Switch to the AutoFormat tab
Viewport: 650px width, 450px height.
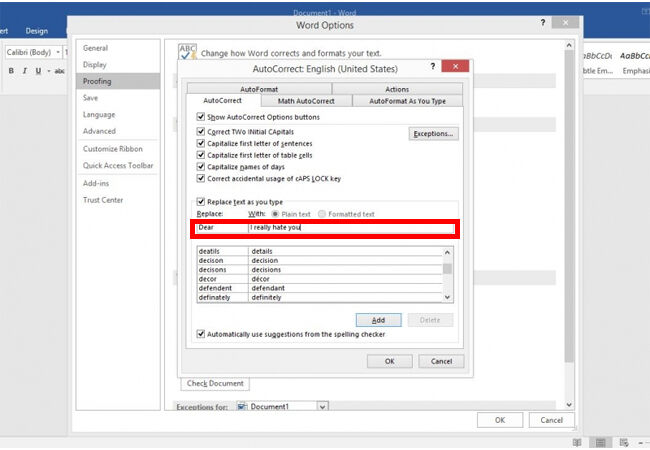pyautogui.click(x=259, y=89)
